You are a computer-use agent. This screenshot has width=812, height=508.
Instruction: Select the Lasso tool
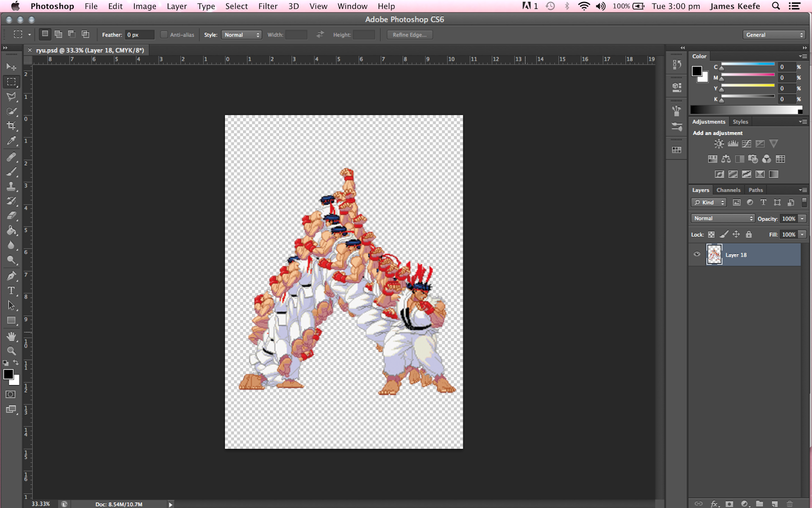pyautogui.click(x=11, y=97)
